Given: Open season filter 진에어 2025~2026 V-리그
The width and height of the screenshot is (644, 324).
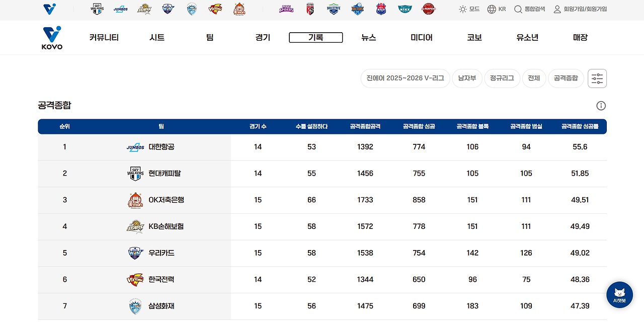Looking at the screenshot, I should click(x=405, y=78).
